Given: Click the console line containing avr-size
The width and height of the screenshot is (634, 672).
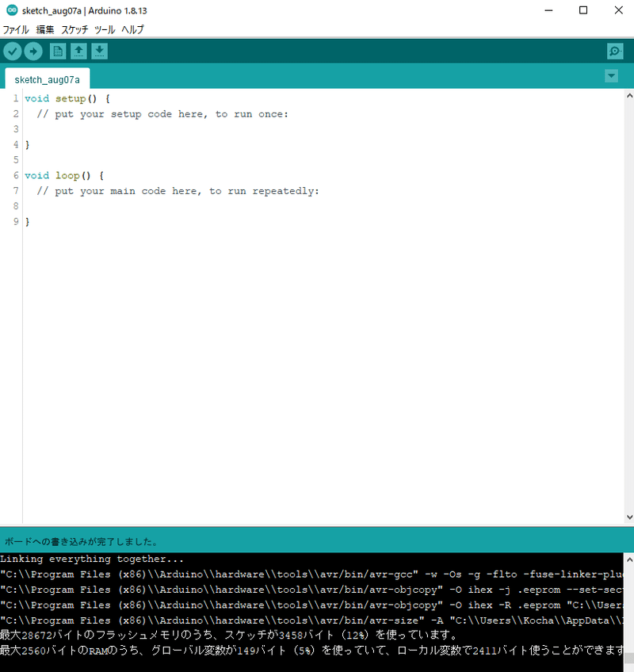Looking at the screenshot, I should [x=311, y=620].
